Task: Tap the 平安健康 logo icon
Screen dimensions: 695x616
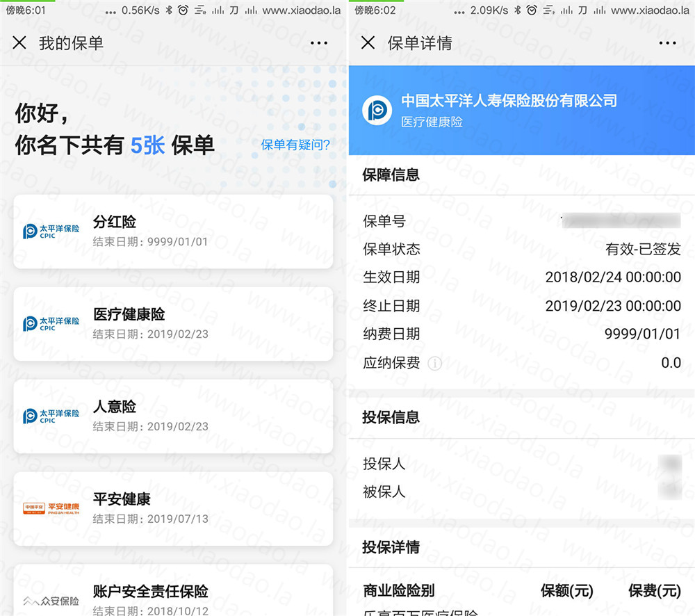Action: (51, 509)
